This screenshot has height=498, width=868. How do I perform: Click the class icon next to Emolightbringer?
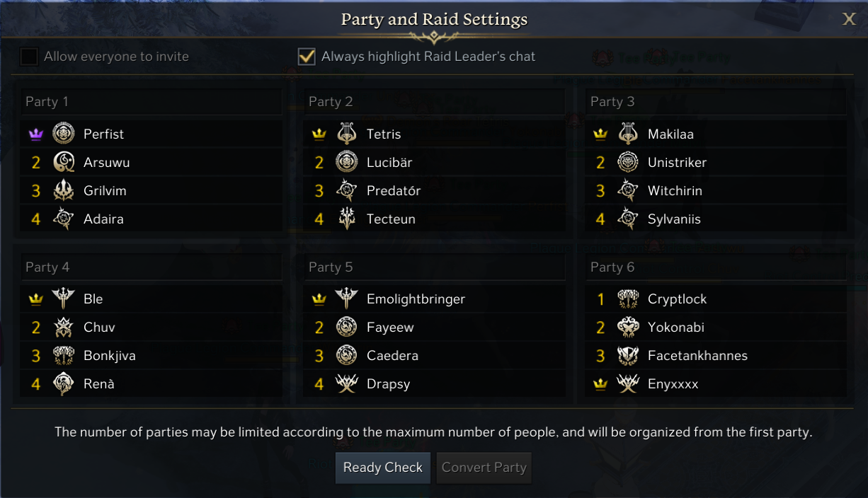346,299
